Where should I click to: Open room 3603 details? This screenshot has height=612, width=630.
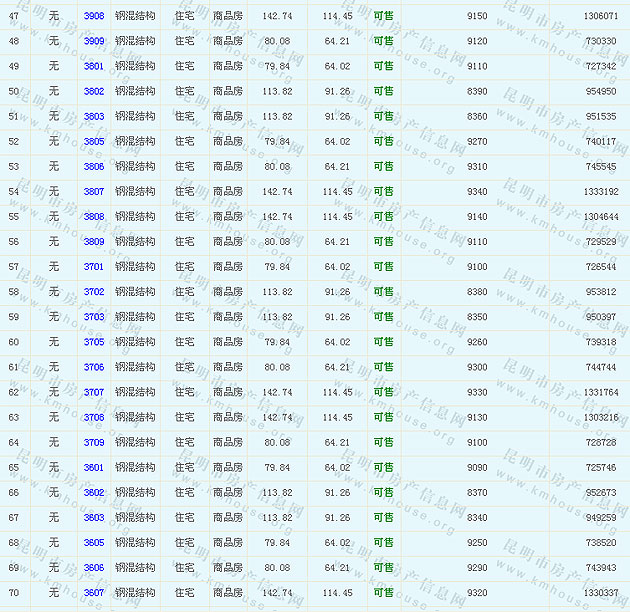coord(93,517)
